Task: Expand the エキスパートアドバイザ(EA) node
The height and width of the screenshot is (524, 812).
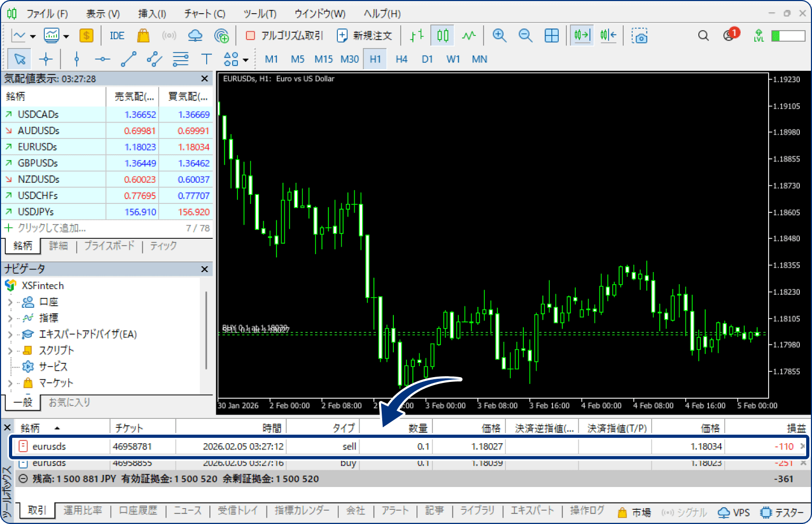Action: click(x=10, y=334)
